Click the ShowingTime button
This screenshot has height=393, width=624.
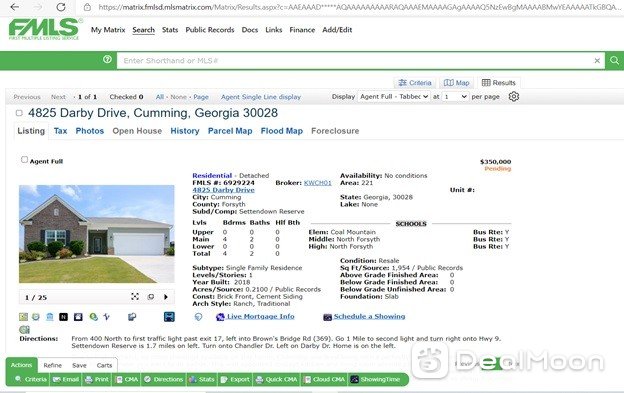(x=375, y=379)
